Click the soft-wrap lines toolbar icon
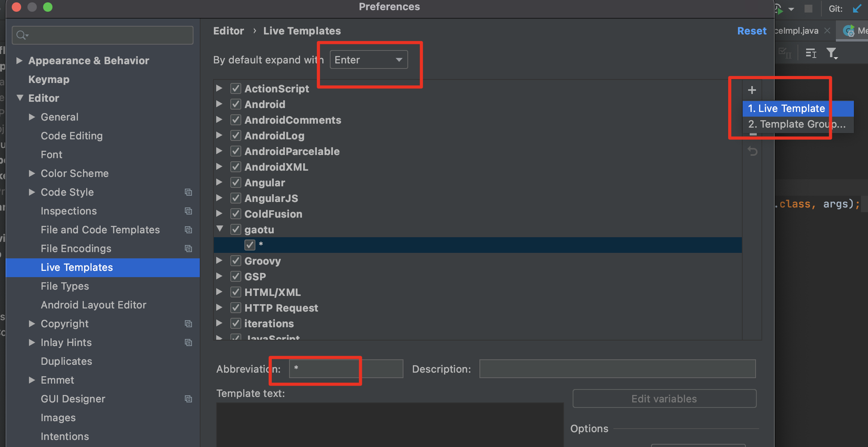Screen dimensions: 868x447 point(811,53)
